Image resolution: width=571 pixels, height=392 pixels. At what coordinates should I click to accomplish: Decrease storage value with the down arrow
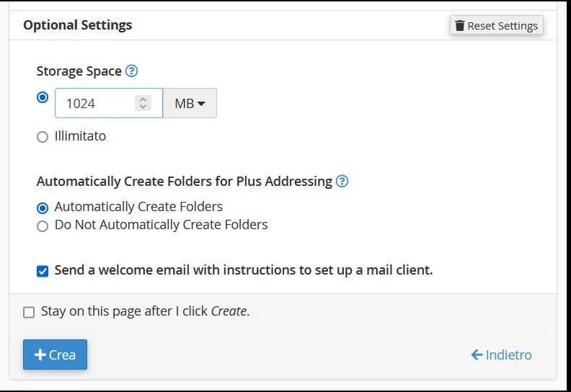143,107
